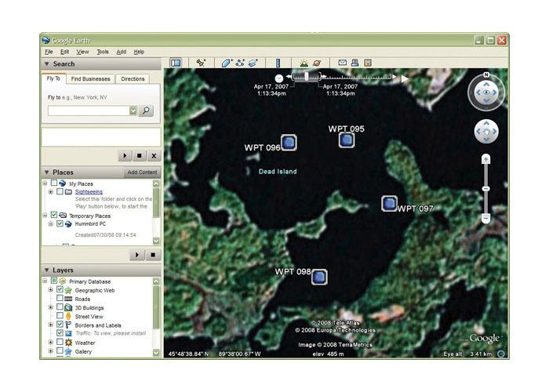Click the Add Content button
This screenshot has height=392, width=549.
(x=142, y=172)
